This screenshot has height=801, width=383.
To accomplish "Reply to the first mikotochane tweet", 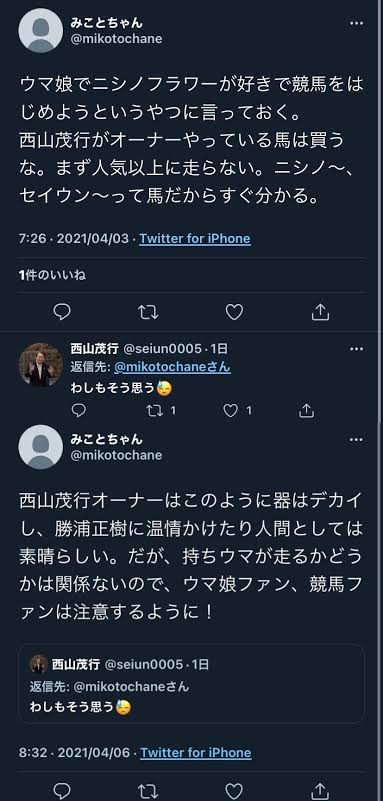I will (62, 312).
